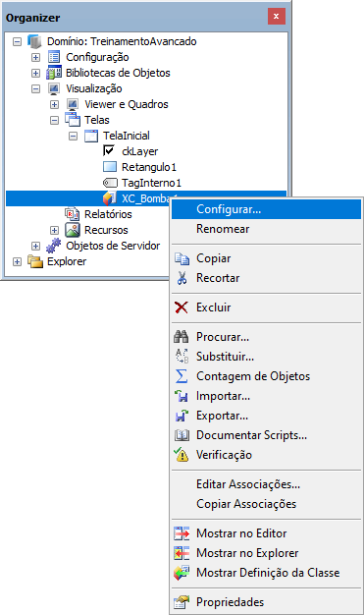
Task: Click the Visualização monitor icon
Action: pos(54,88)
